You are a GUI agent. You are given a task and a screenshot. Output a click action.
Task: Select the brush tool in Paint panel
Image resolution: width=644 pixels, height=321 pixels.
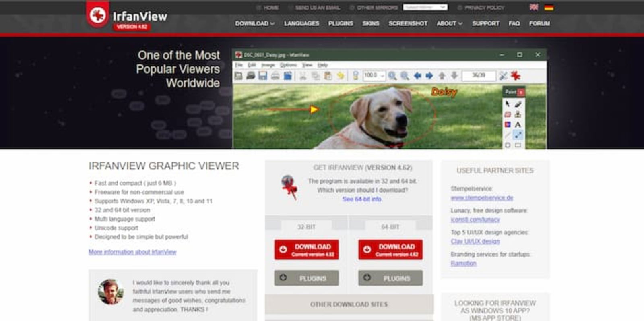[x=518, y=104]
